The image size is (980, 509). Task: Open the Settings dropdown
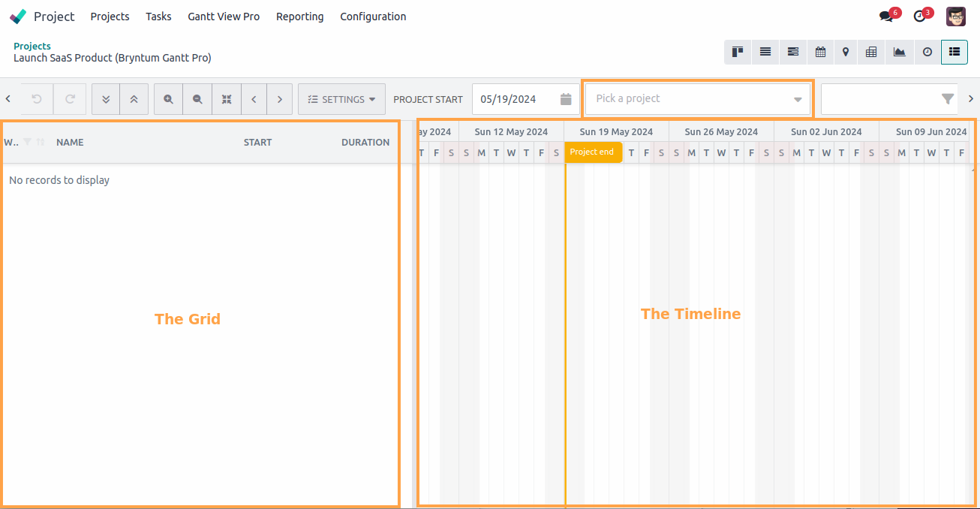[341, 98]
